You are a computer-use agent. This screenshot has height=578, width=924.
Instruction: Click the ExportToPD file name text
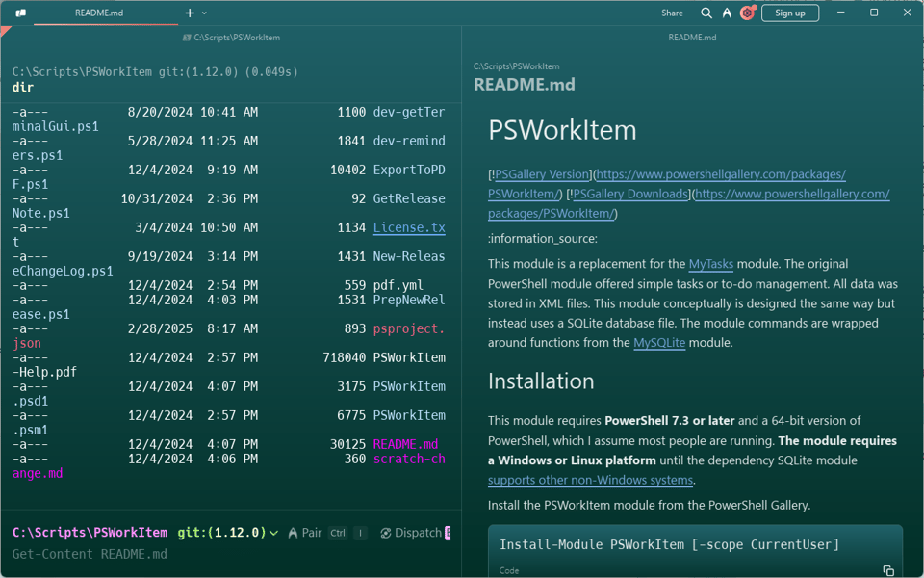coord(409,170)
